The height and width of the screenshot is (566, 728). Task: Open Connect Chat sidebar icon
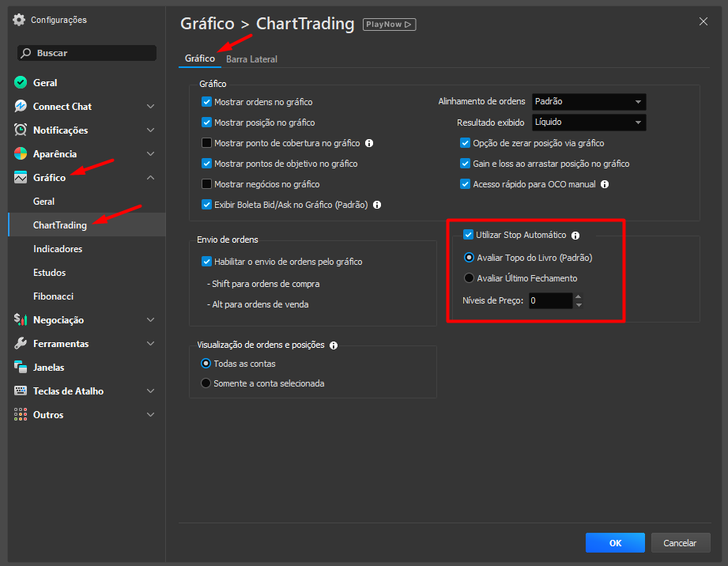pos(21,107)
